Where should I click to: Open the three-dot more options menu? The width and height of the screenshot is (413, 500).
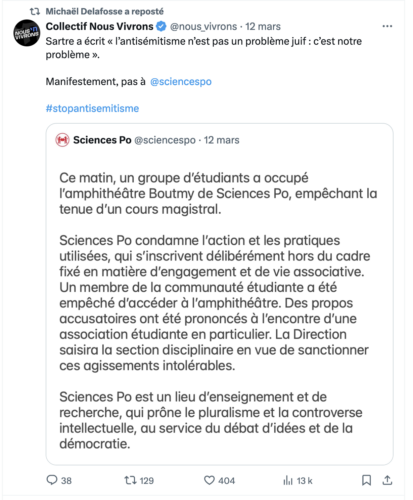tap(387, 26)
